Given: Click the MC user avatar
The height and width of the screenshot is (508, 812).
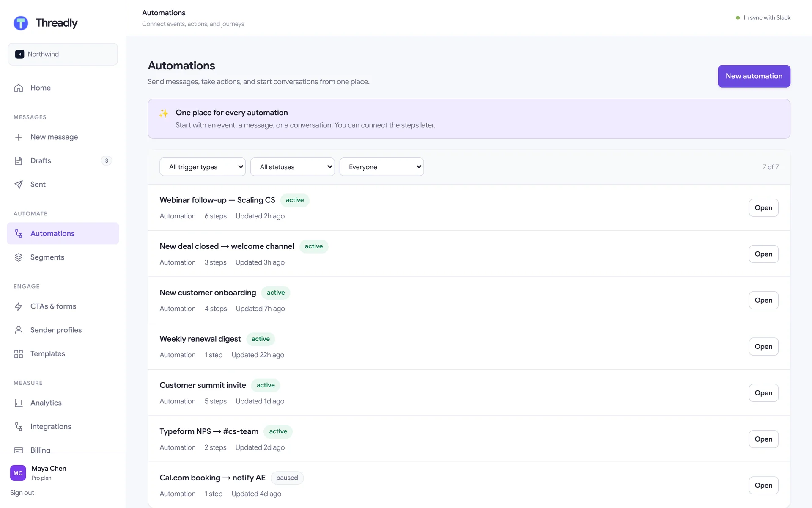Looking at the screenshot, I should [18, 473].
